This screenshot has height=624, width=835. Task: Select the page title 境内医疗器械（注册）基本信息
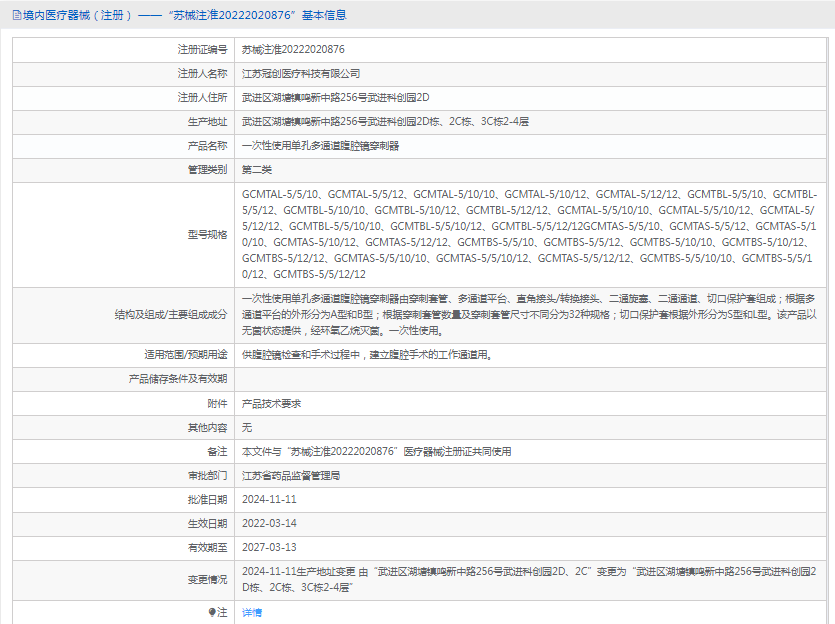(184, 15)
